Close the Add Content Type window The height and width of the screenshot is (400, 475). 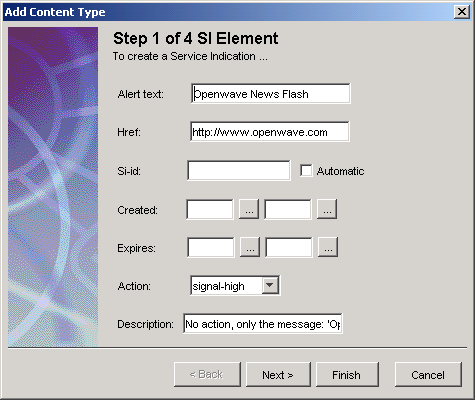tap(462, 12)
